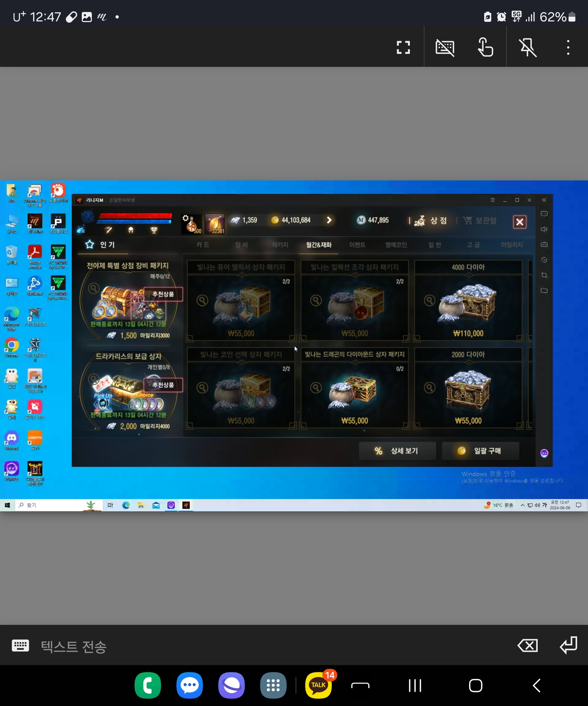Click the 일괄 구매 button

[480, 451]
